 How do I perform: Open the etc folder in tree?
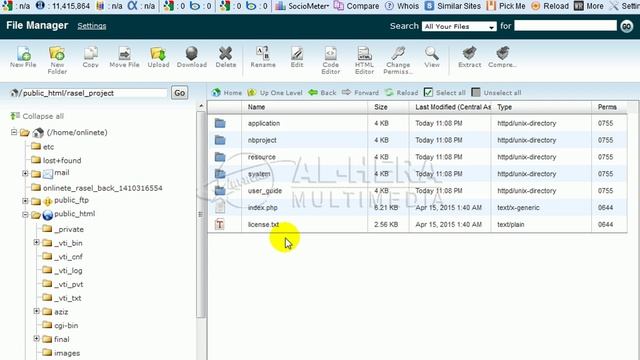tap(43, 147)
